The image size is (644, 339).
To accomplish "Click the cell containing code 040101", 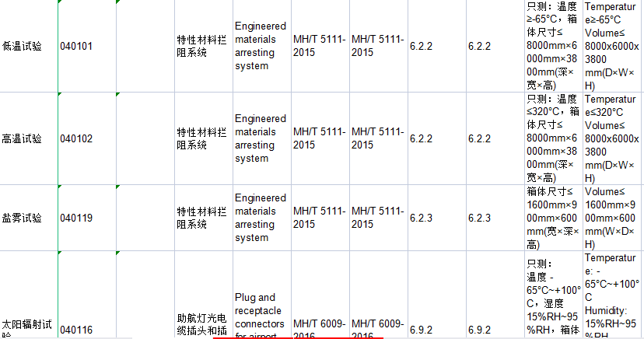I will click(x=76, y=46).
